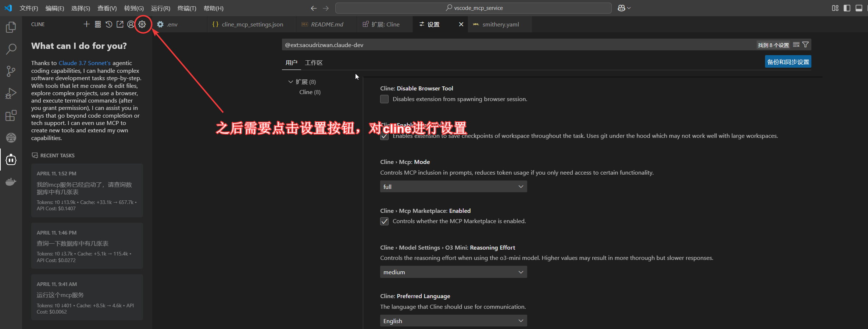Toggle Disable Browser Tool checkbox

tap(384, 99)
